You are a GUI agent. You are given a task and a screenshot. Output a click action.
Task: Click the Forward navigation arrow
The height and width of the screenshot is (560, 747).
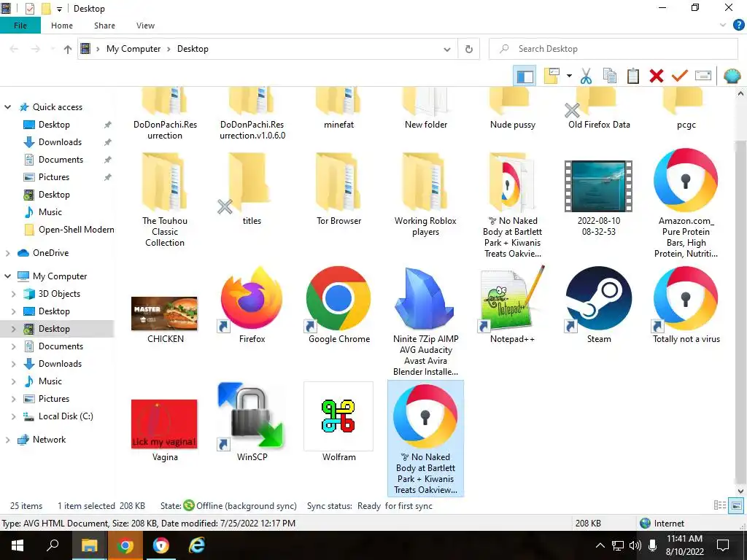[36, 49]
